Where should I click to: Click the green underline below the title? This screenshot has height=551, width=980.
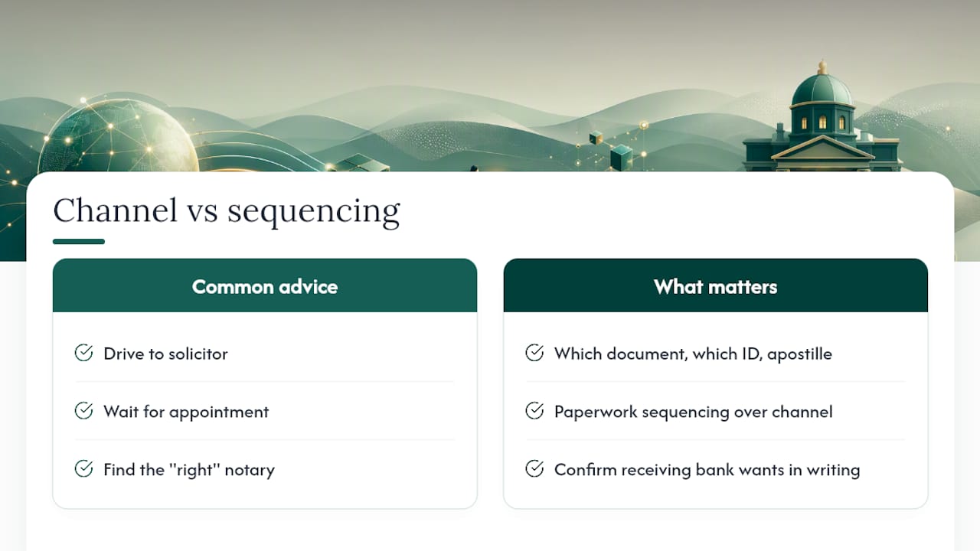[79, 242]
